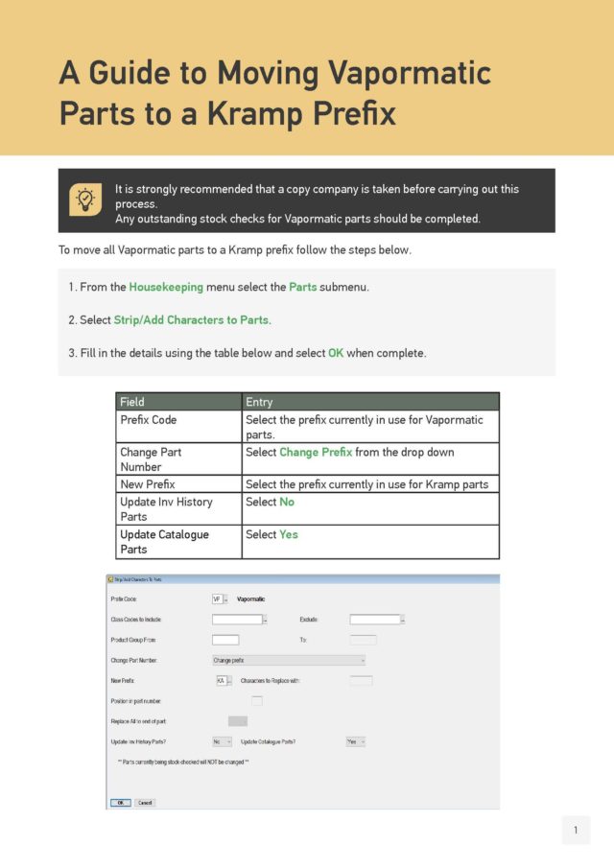Viewport: 614px width, 868px height.
Task: Focus the Product Group To field
Action: click(x=364, y=640)
